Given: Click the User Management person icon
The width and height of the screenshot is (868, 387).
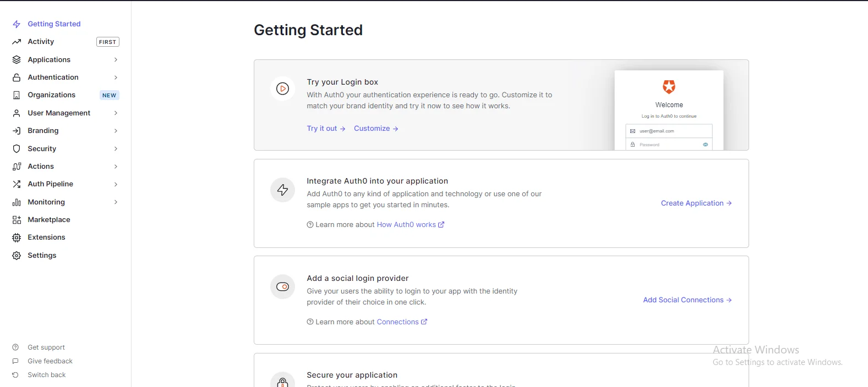Looking at the screenshot, I should [x=17, y=113].
